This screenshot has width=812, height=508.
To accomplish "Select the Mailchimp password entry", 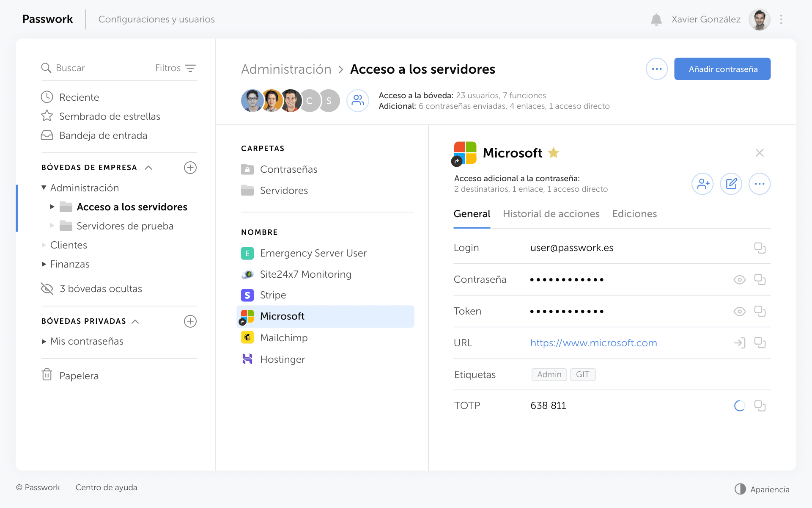I will coord(325,338).
